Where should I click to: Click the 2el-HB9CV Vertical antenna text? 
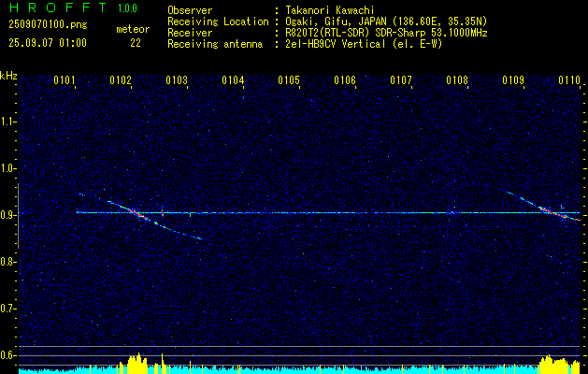(x=364, y=44)
